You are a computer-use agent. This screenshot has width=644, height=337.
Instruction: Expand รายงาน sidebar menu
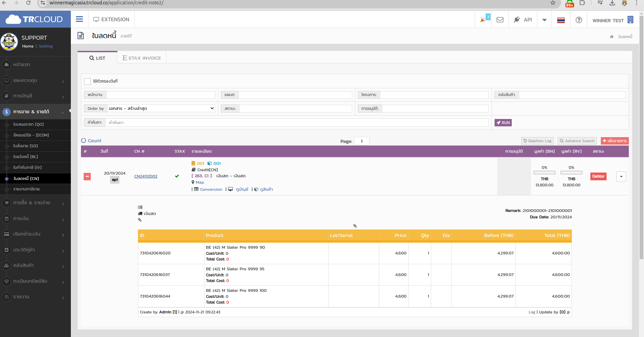[x=35, y=297]
